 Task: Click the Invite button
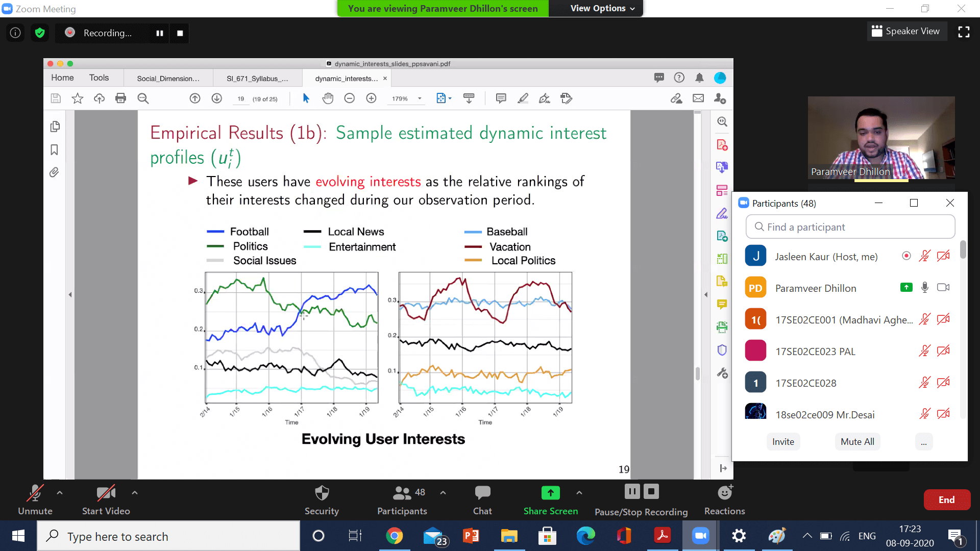pos(782,442)
